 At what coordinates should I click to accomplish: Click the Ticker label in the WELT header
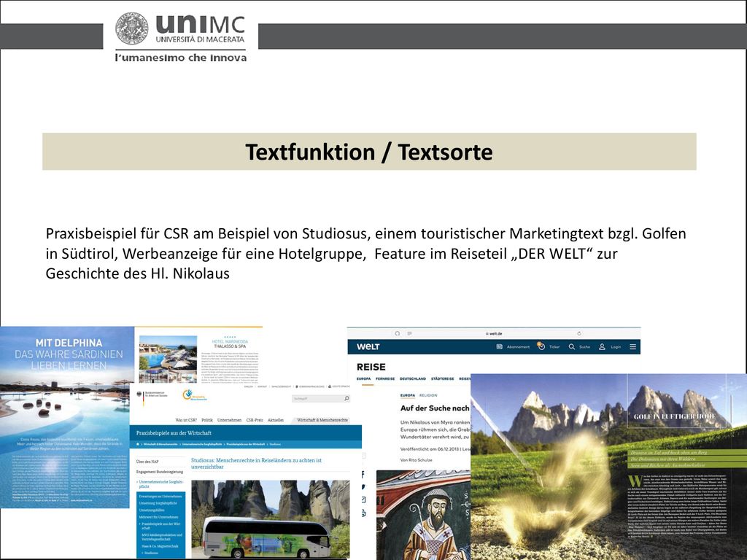(554, 346)
